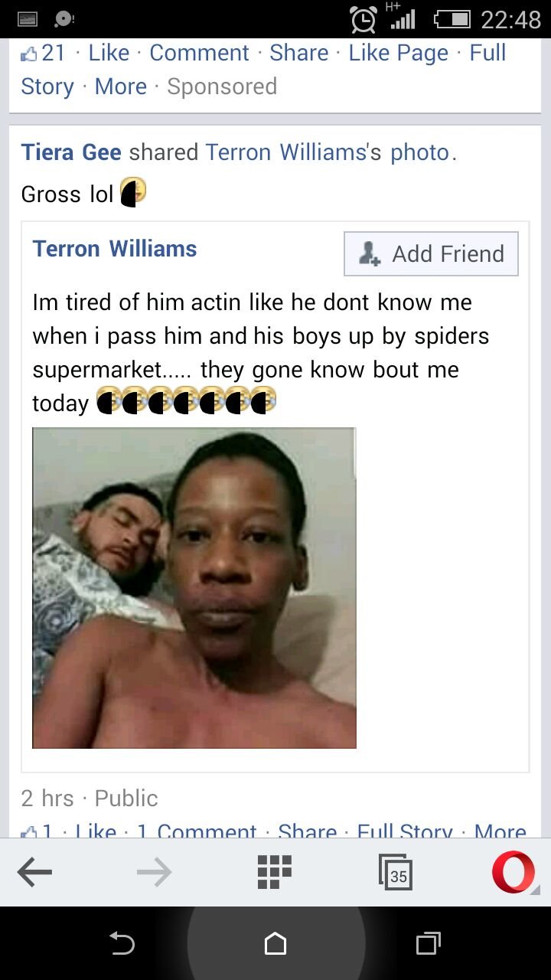551x980 pixels.
Task: Click the 'photo' link in share header
Action: tap(420, 152)
